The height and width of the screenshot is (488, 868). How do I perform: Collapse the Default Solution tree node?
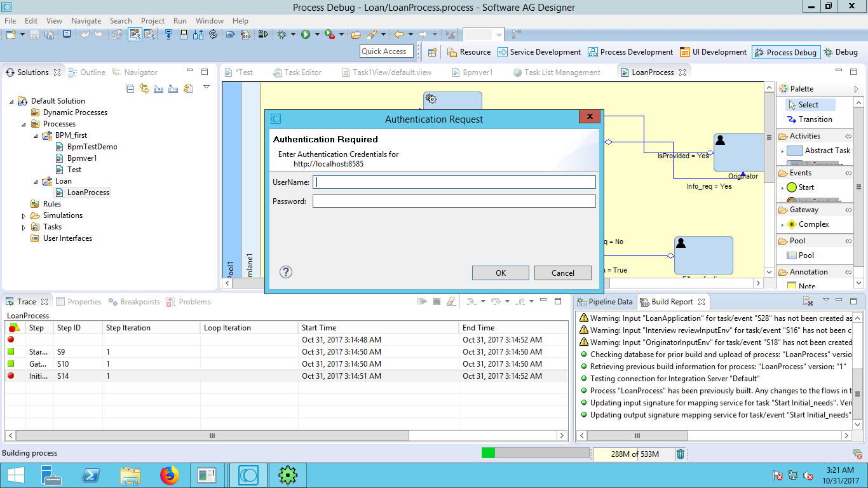12,100
